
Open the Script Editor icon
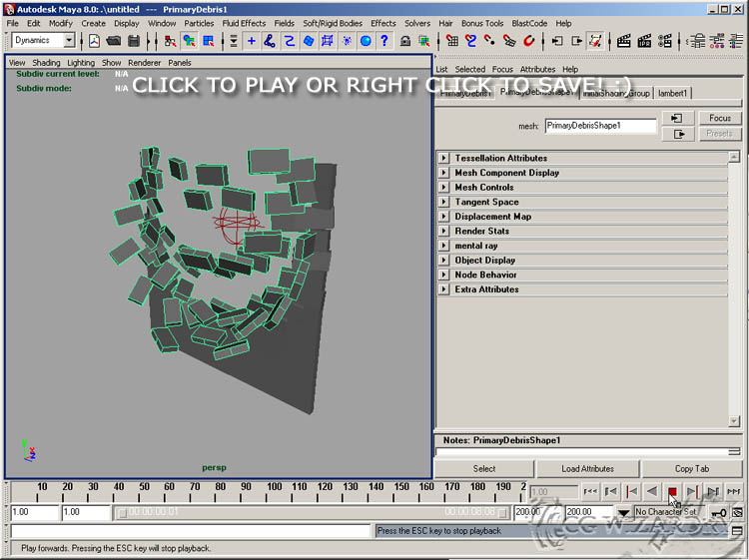pyautogui.click(x=737, y=531)
